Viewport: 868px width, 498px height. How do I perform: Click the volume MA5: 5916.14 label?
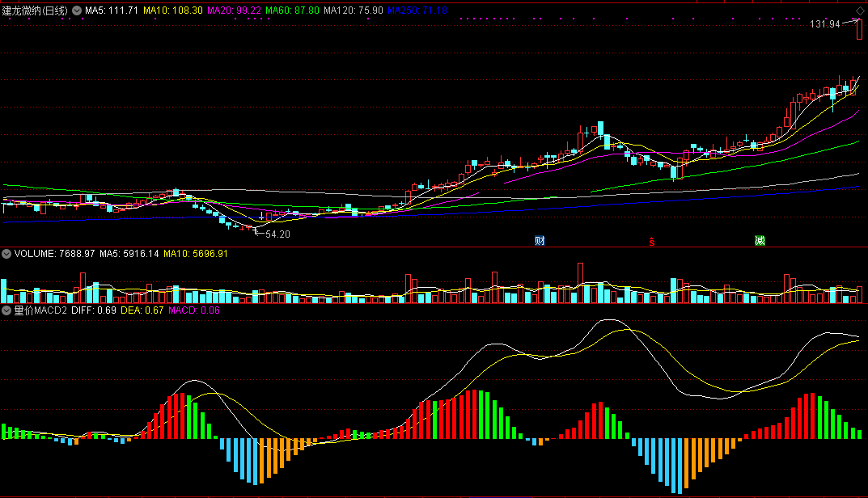click(129, 254)
